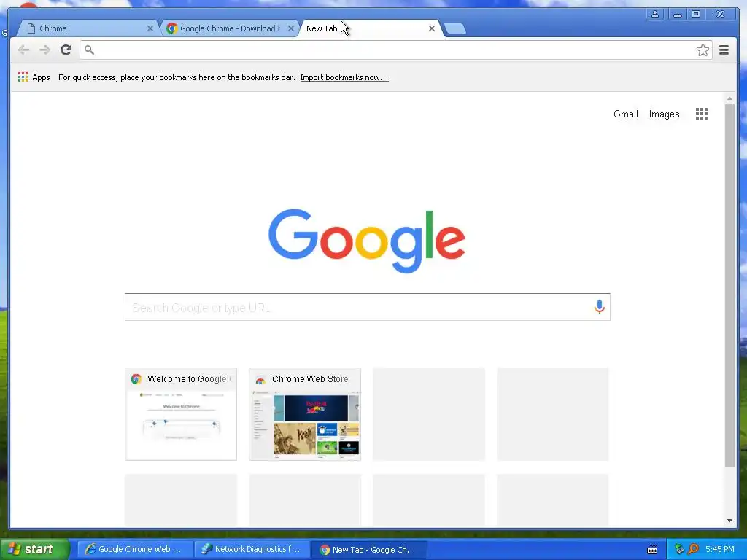Switch to Google Chrome Web taskbar window
The image size is (747, 560).
pos(135,549)
